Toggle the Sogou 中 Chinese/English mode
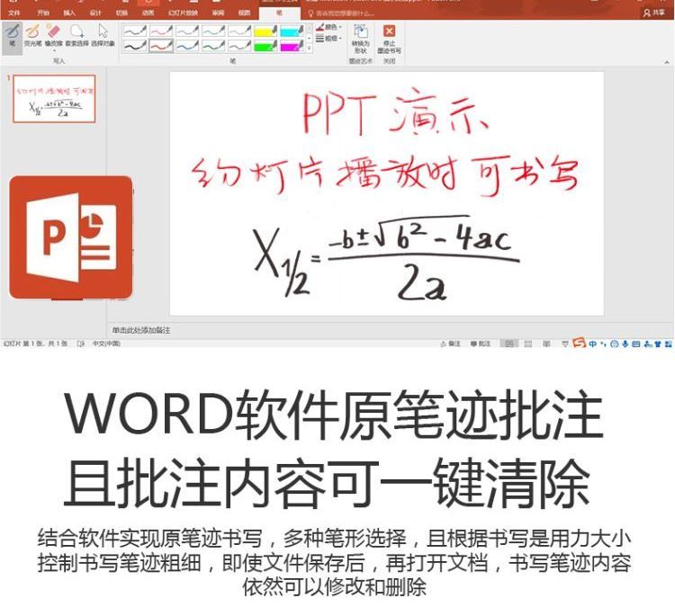 [x=593, y=344]
